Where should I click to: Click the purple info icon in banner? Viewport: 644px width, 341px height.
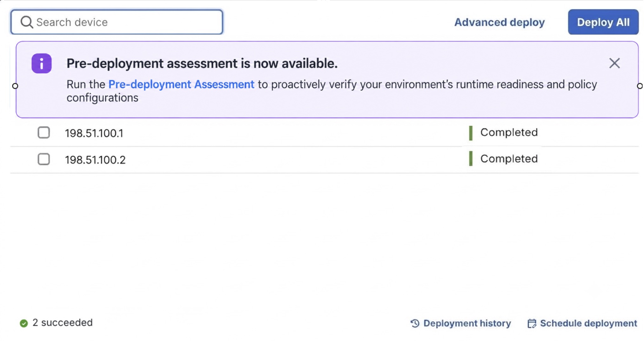(42, 64)
